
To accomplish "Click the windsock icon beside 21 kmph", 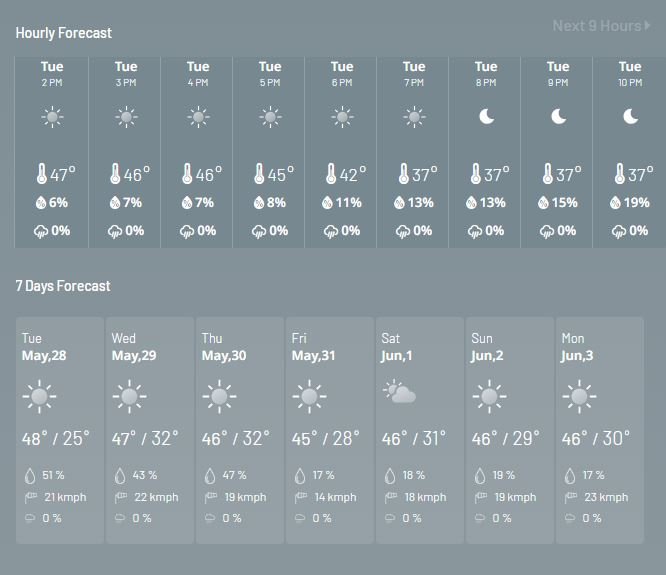I will click(x=31, y=497).
